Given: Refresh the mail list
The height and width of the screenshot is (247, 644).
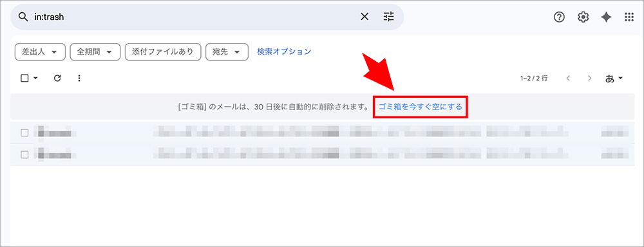Looking at the screenshot, I should (x=57, y=78).
